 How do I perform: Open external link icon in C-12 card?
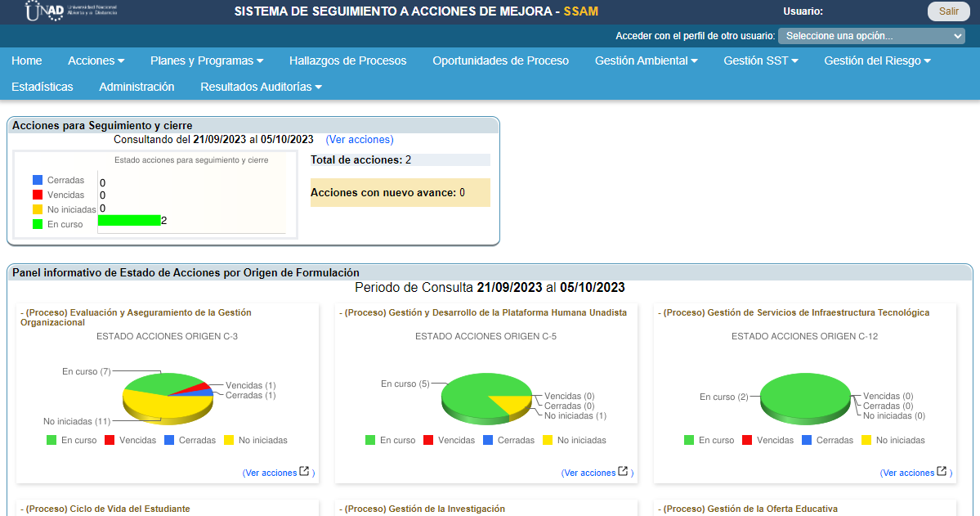point(942,472)
